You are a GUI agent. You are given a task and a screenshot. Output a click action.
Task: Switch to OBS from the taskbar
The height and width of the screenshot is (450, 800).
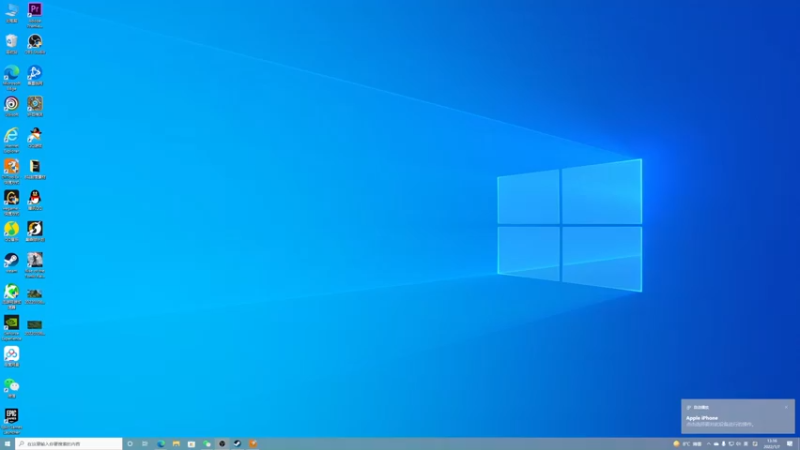(x=222, y=444)
